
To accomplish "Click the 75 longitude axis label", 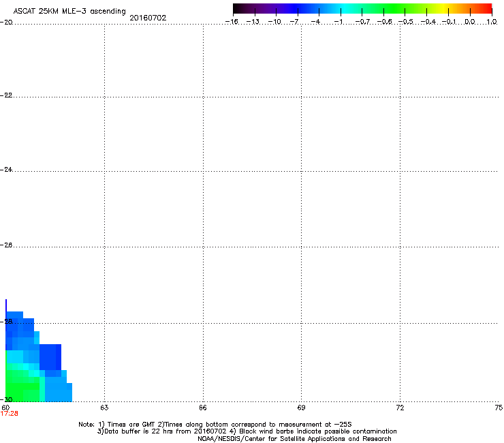I will 499,408.
